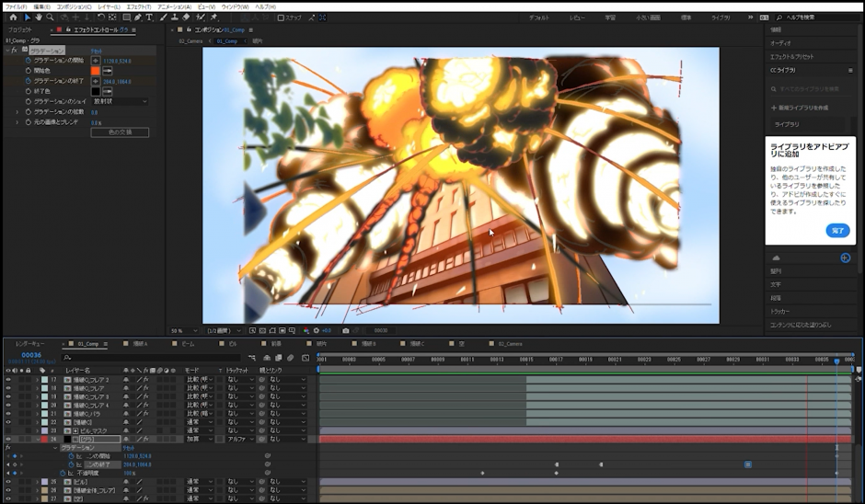Select the Type text tool

point(149,17)
